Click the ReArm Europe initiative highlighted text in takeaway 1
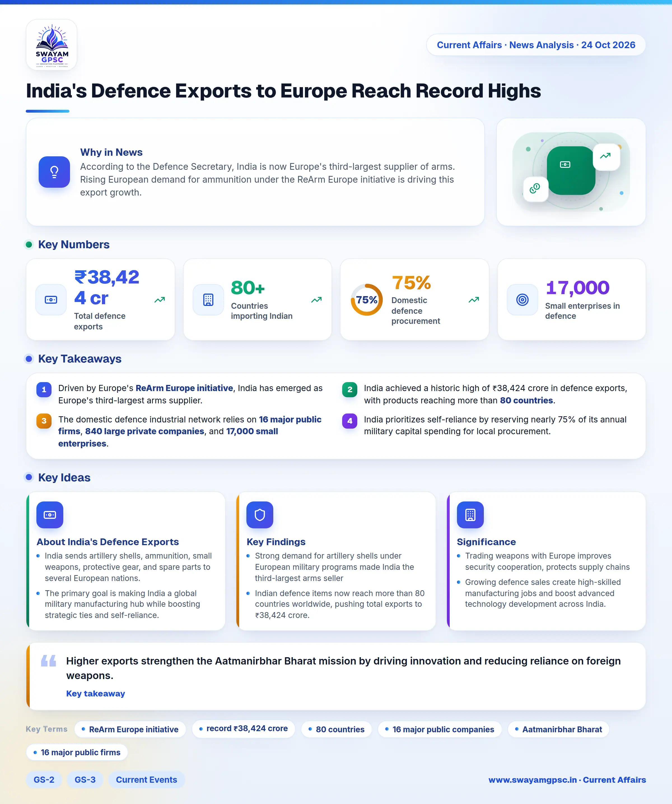Viewport: 672px width, 804px height. (184, 388)
